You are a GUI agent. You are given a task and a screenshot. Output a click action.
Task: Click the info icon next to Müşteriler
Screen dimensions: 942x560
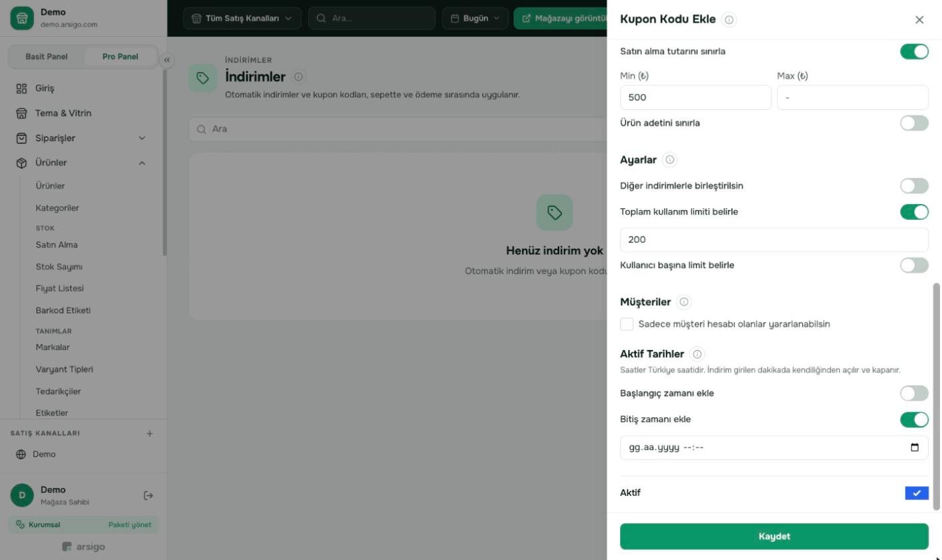coord(684,302)
